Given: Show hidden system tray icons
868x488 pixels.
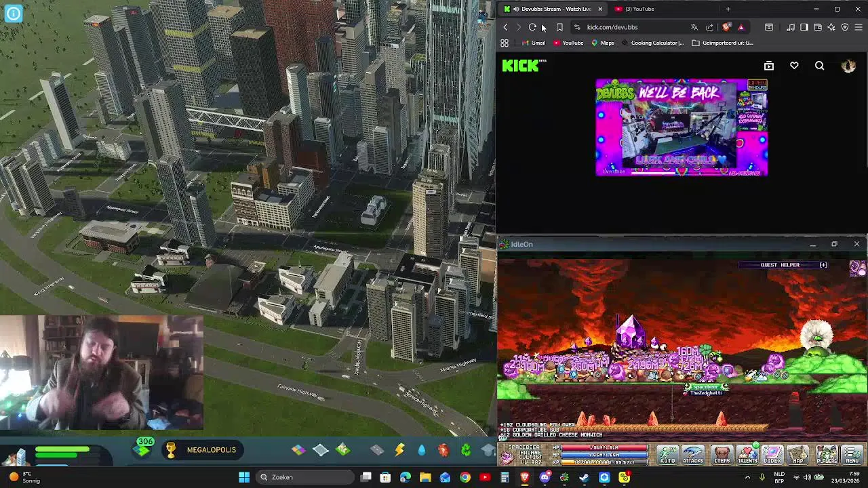Looking at the screenshot, I should [x=748, y=477].
